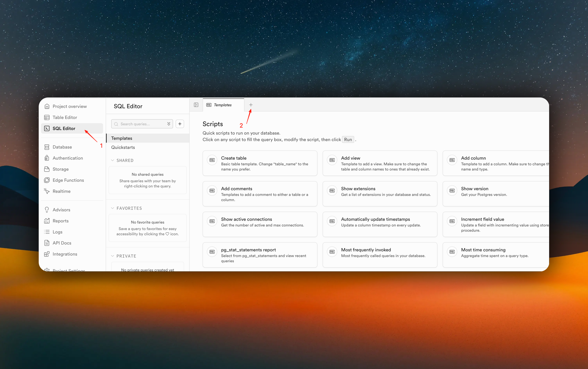Collapse the sidebar panel toggle icon
The height and width of the screenshot is (369, 588).
pyautogui.click(x=196, y=105)
